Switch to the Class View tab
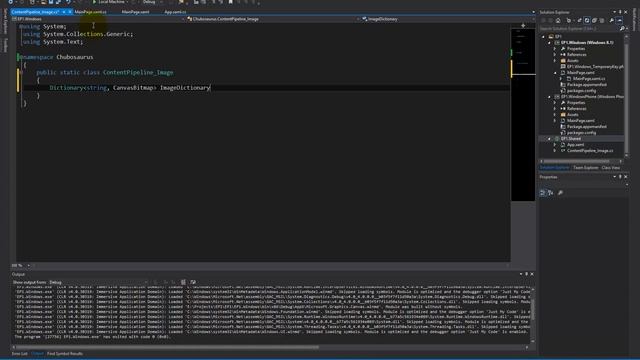Image resolution: width=640 pixels, height=360 pixels. click(610, 168)
